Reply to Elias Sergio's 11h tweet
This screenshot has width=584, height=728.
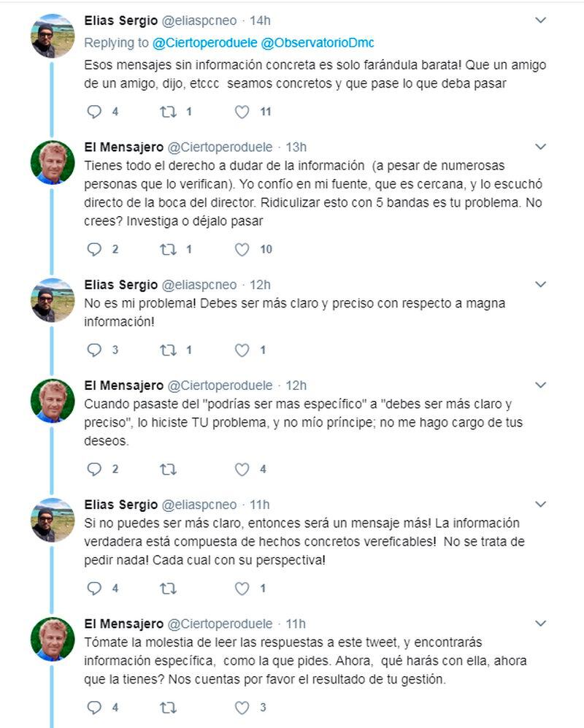click(94, 589)
